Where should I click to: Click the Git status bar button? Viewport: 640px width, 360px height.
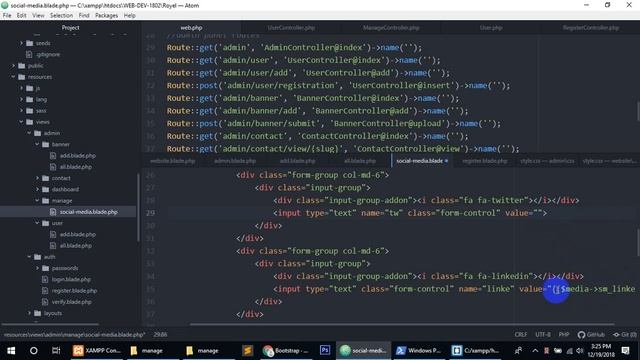[624, 335]
